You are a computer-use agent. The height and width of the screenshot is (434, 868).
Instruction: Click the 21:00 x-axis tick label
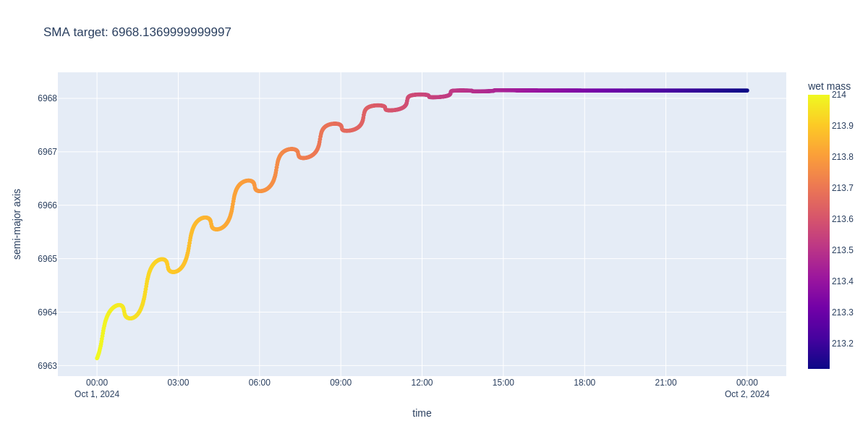(665, 383)
